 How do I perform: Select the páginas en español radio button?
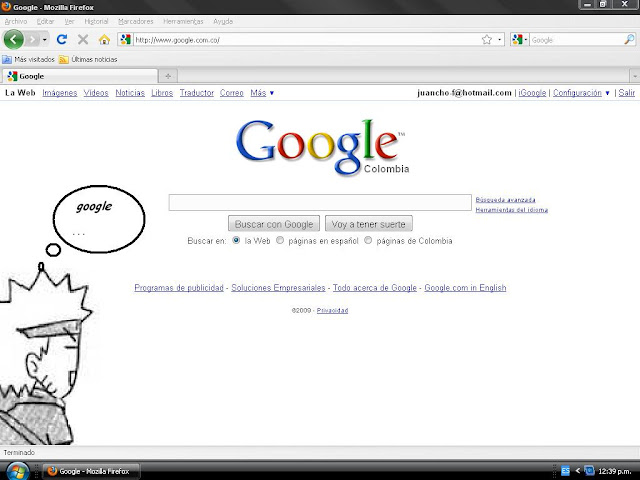click(x=280, y=240)
